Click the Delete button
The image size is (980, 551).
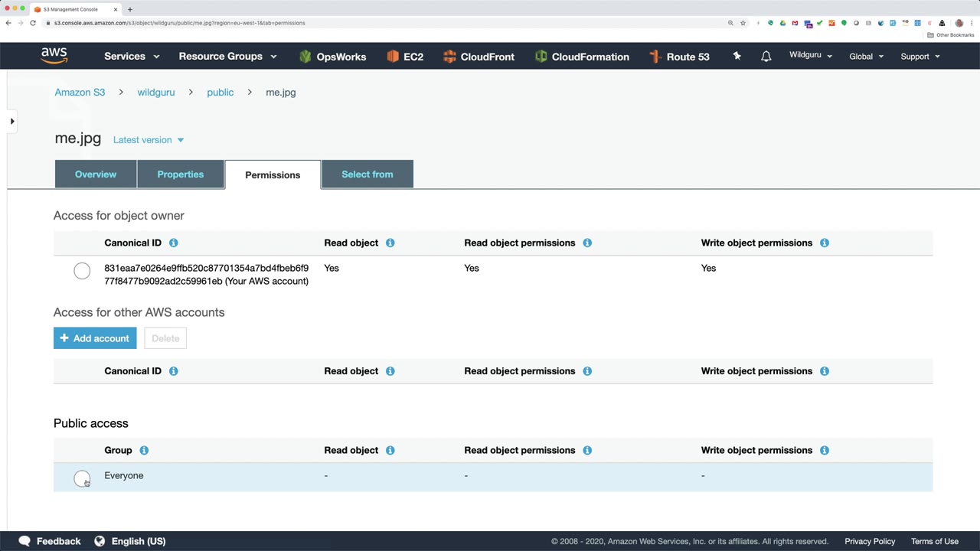[x=165, y=338]
